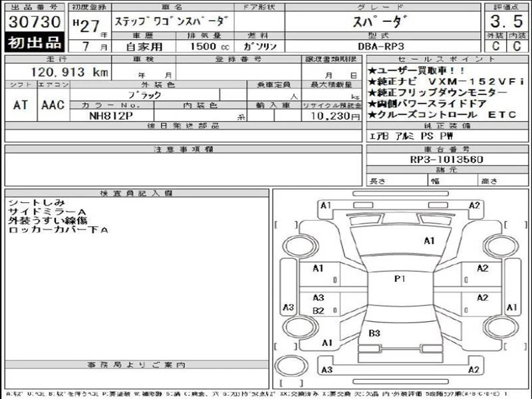The height and width of the screenshot is (399, 532).
Task: Click the lot number 30730
Action: (x=35, y=22)
